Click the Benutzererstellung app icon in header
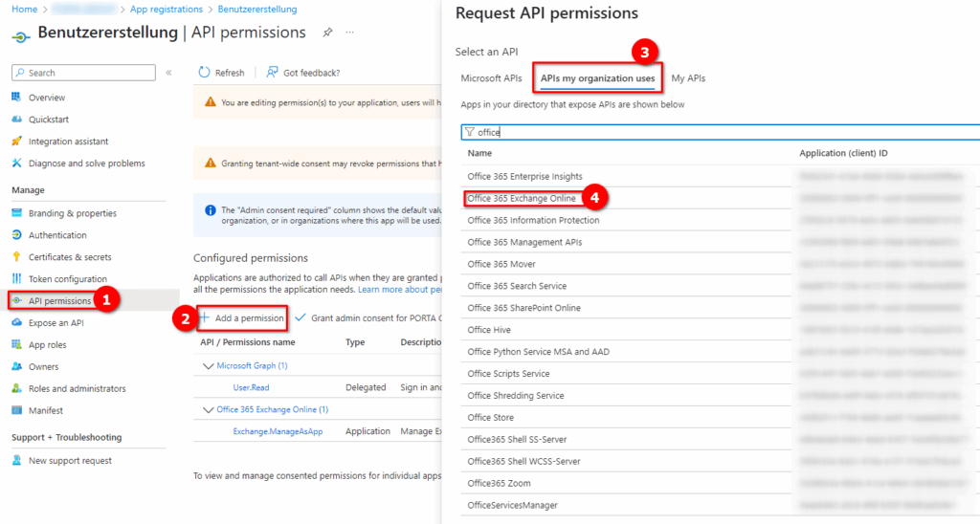The width and height of the screenshot is (980, 524). click(x=21, y=37)
